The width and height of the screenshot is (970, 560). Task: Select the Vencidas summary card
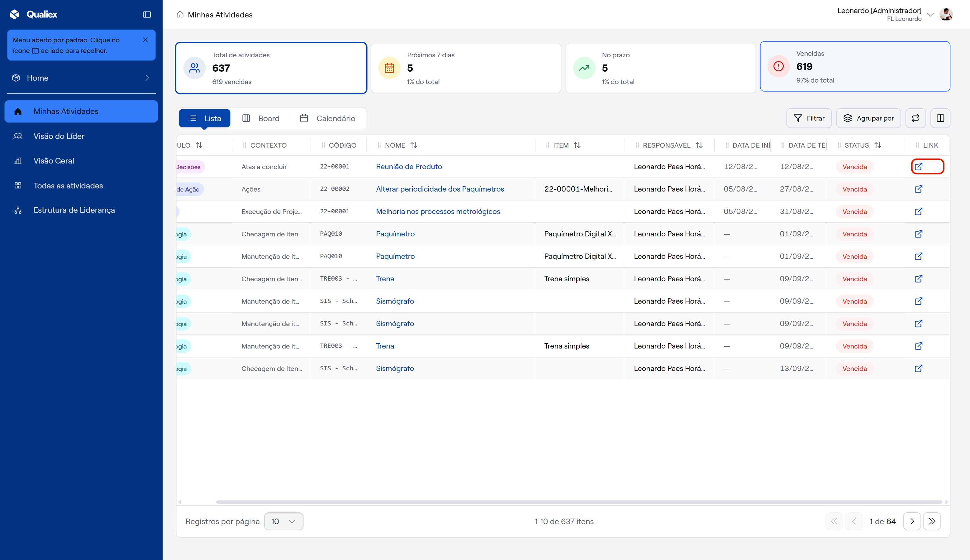[855, 67]
